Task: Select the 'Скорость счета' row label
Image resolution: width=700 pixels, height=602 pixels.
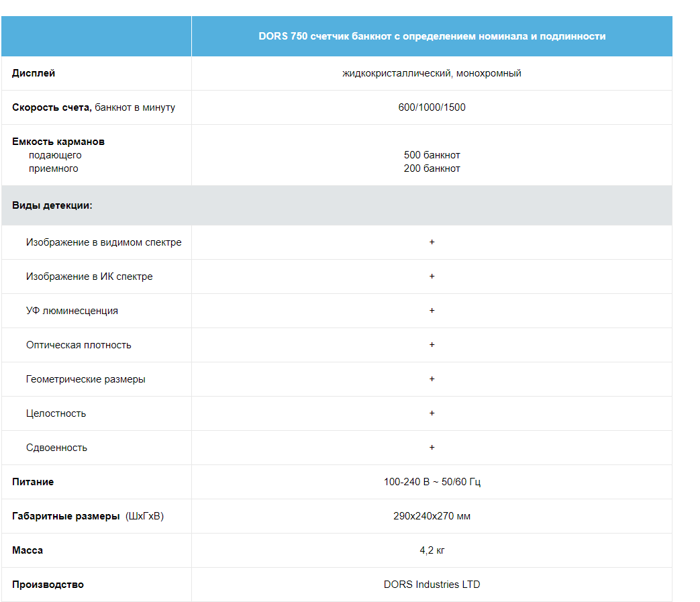Action: 52,107
